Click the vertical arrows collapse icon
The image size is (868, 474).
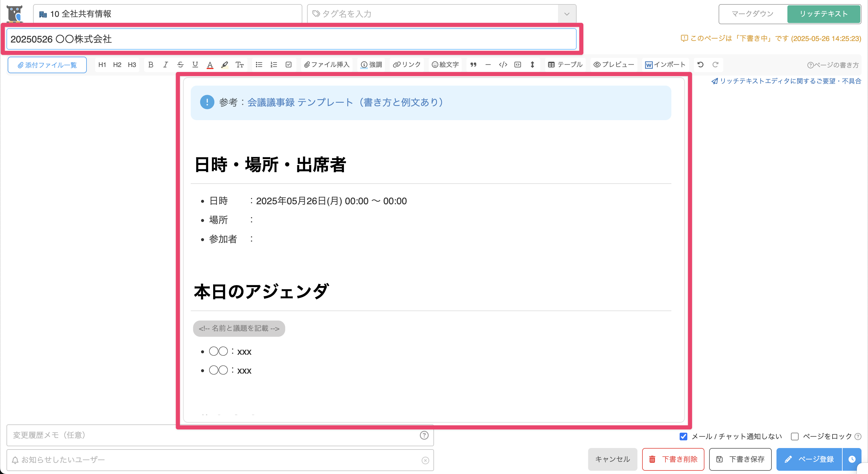point(532,65)
